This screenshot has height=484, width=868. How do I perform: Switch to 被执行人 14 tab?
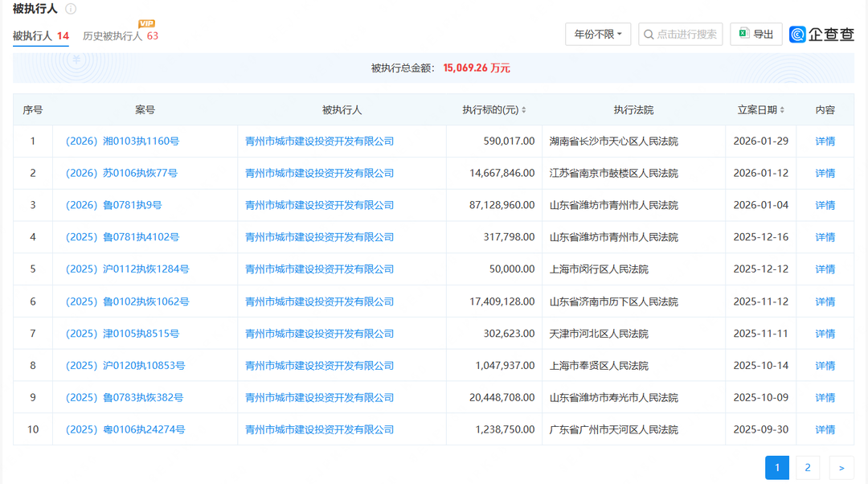(x=40, y=36)
